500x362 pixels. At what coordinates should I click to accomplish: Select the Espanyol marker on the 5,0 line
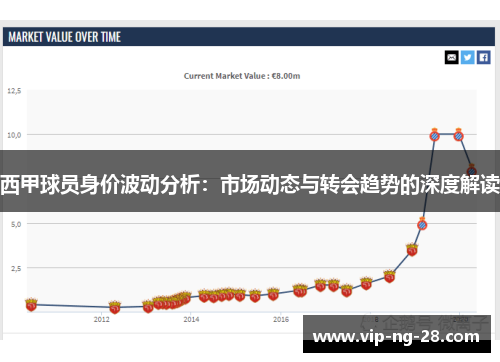(x=422, y=224)
